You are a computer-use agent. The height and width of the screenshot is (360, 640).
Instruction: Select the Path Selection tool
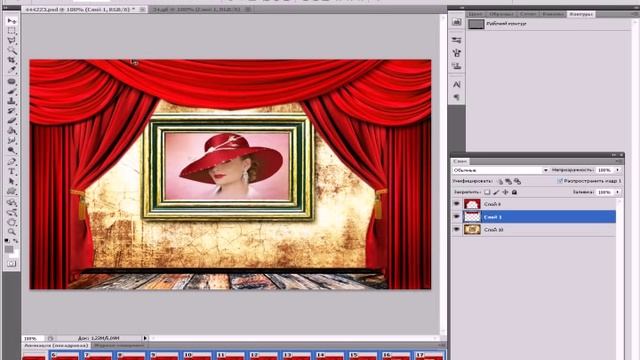(12, 181)
